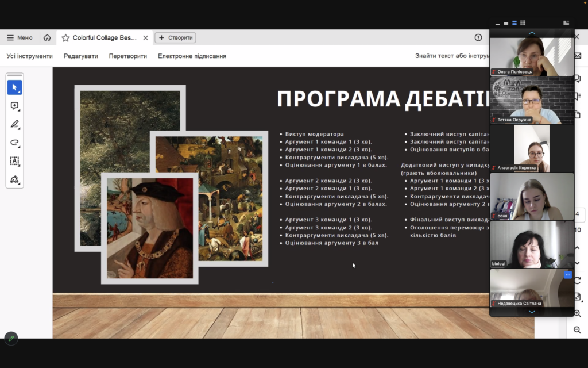This screenshot has height=368, width=588.
Task: Open Електронне підписання menu
Action: coord(192,56)
